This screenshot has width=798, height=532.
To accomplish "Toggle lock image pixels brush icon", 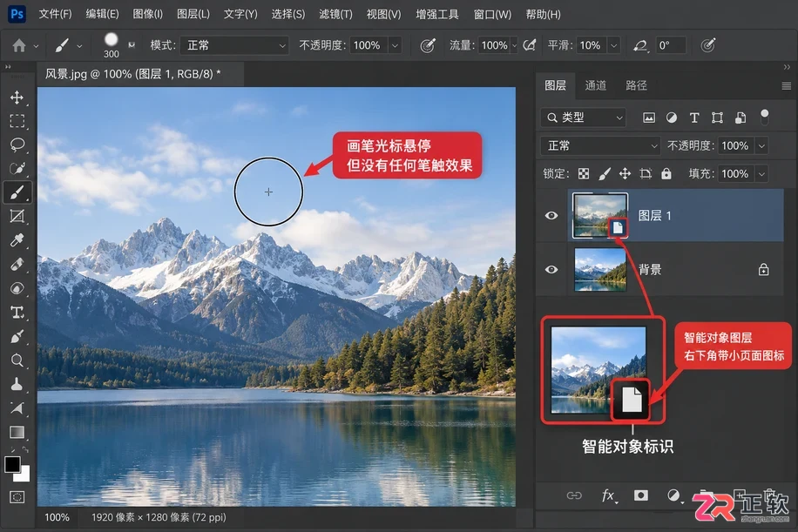I will (x=604, y=174).
